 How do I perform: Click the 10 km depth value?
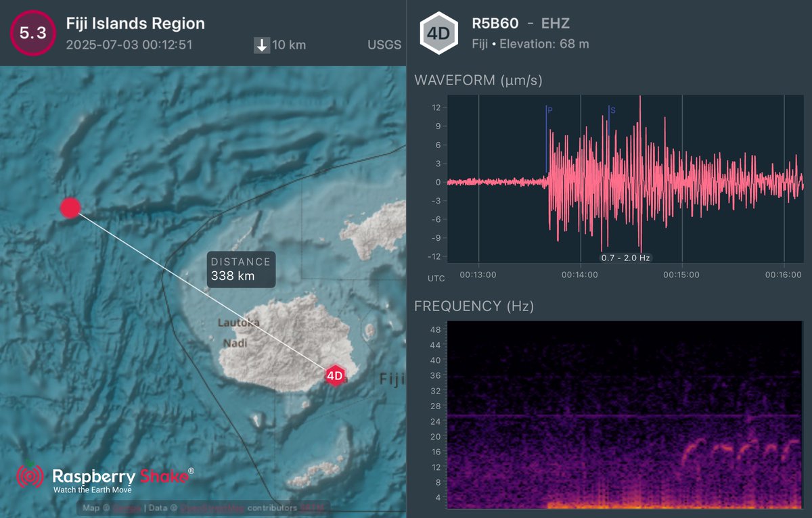[290, 45]
